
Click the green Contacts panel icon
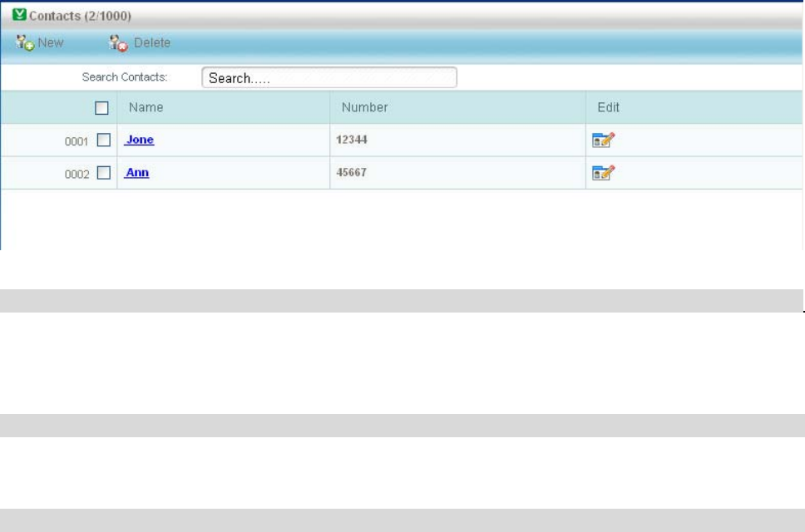point(19,14)
